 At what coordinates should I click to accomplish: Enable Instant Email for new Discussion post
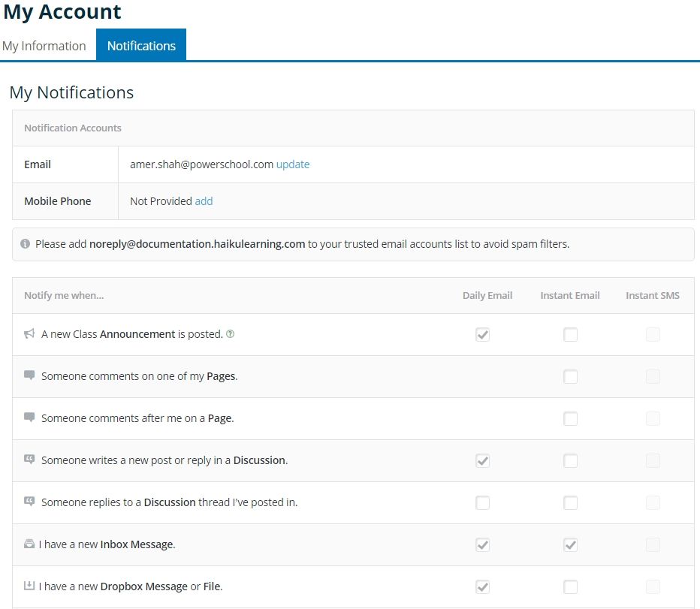pyautogui.click(x=570, y=461)
